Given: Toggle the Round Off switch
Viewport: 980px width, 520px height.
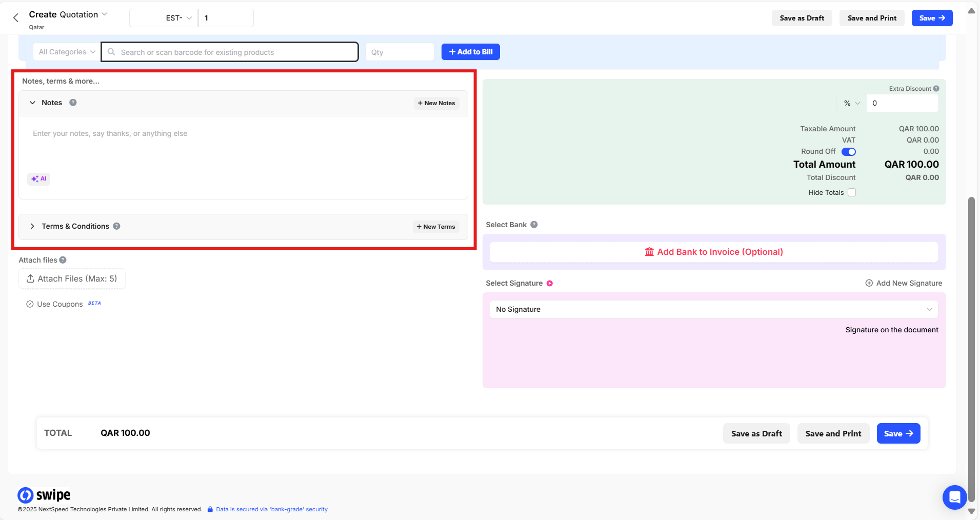Looking at the screenshot, I should tap(849, 152).
